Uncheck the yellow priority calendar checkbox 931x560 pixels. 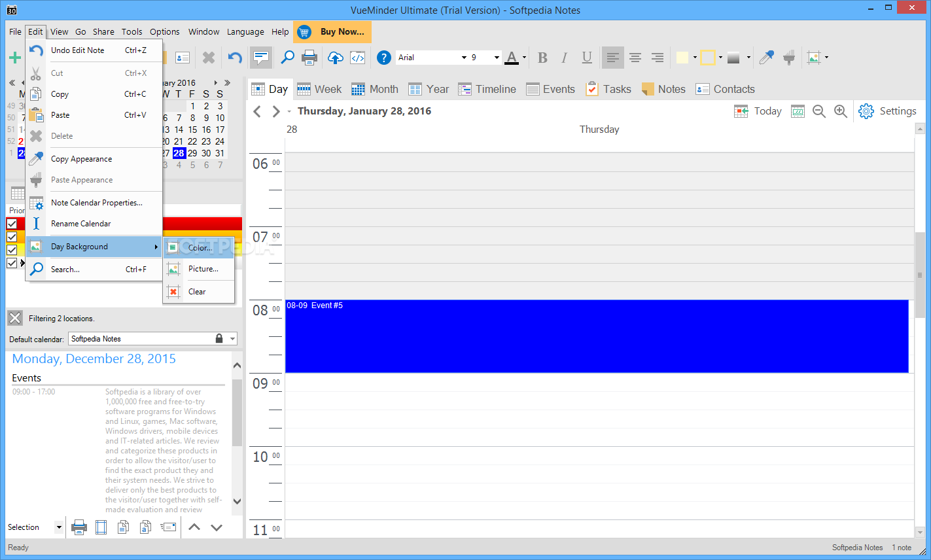(x=12, y=250)
